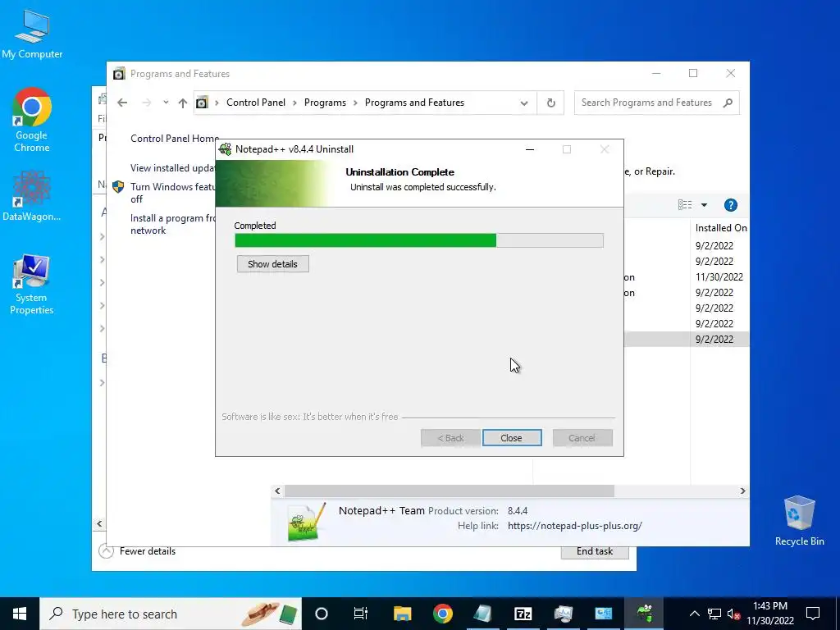Open the DataWagon desktop shortcut
The image size is (840, 630).
[x=32, y=196]
